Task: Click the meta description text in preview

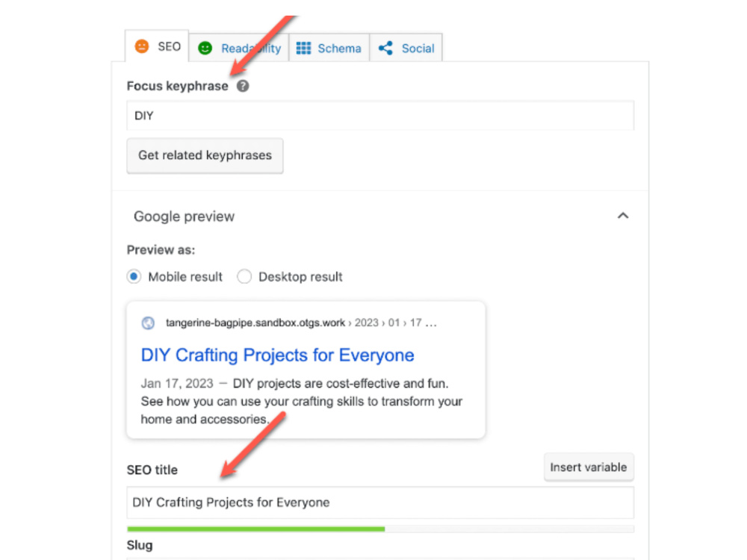Action: (302, 402)
